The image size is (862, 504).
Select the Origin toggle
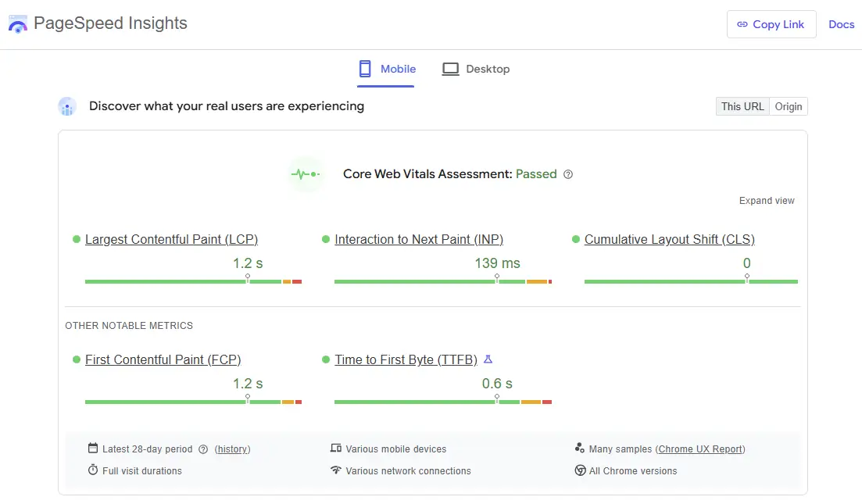pyautogui.click(x=789, y=106)
